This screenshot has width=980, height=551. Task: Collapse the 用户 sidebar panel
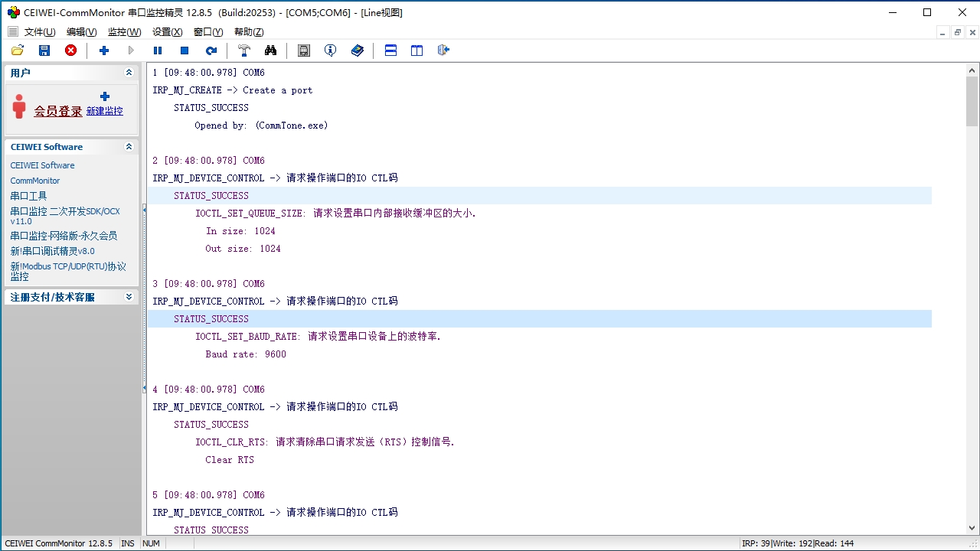(x=129, y=73)
